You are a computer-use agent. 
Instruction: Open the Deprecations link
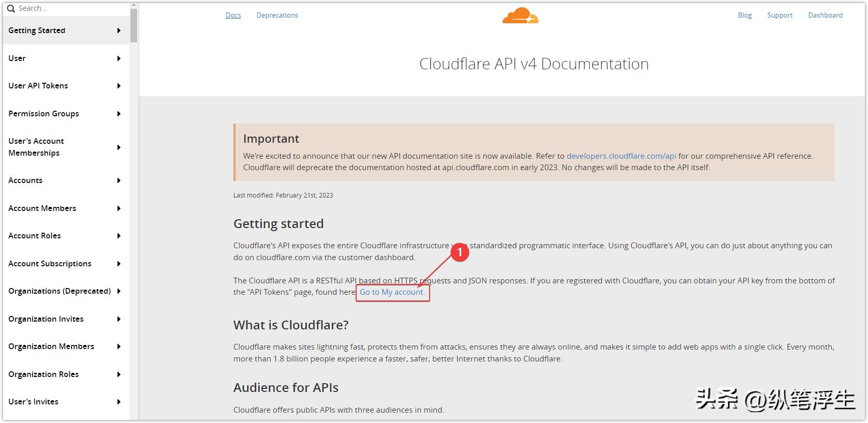click(277, 16)
